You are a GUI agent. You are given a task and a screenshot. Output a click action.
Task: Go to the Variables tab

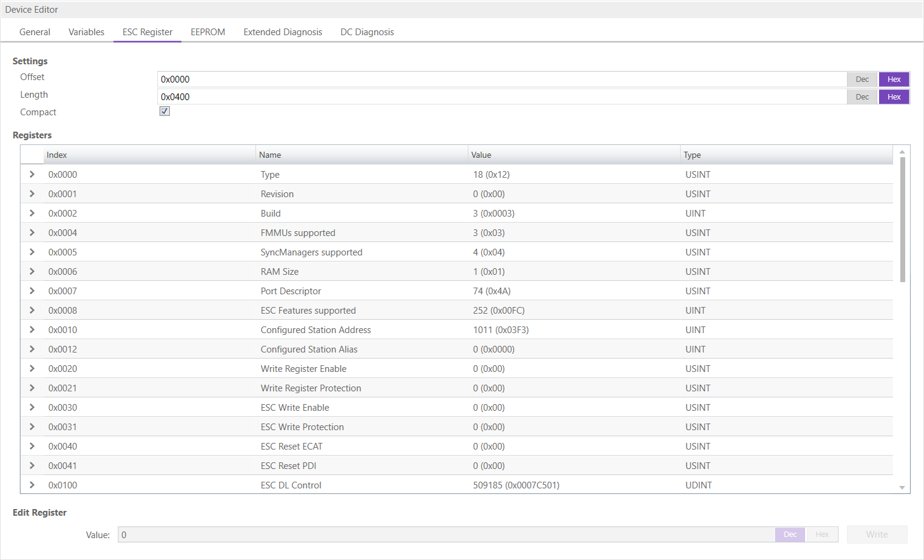point(86,32)
